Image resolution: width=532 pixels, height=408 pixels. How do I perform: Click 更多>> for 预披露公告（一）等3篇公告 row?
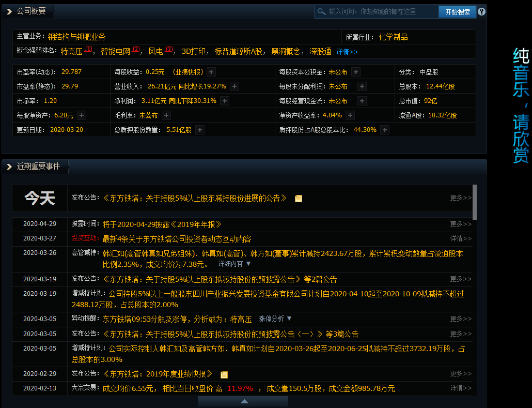click(461, 334)
